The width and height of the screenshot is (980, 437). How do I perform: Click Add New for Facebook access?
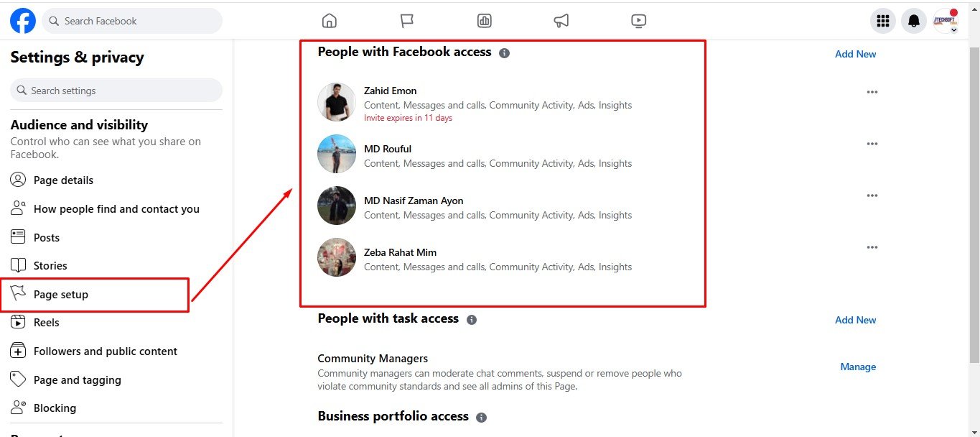855,54
